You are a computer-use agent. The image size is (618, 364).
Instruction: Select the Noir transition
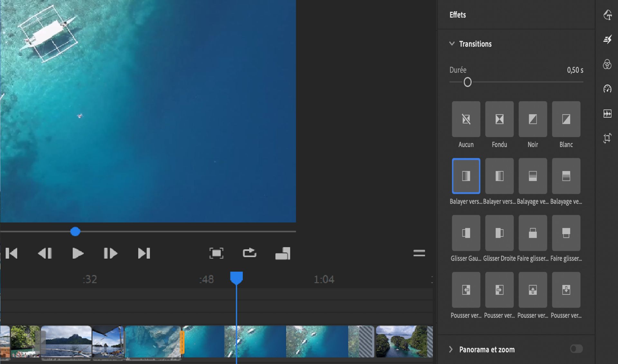533,119
